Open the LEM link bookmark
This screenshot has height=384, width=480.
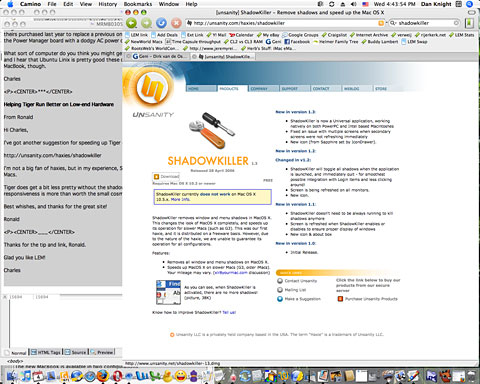pyautogui.click(x=136, y=35)
